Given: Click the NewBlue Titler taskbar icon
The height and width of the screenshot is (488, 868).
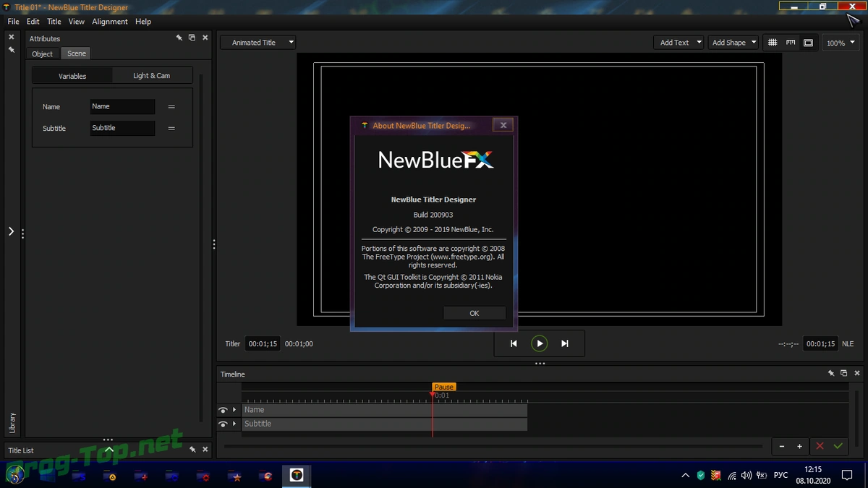Looking at the screenshot, I should (296, 475).
